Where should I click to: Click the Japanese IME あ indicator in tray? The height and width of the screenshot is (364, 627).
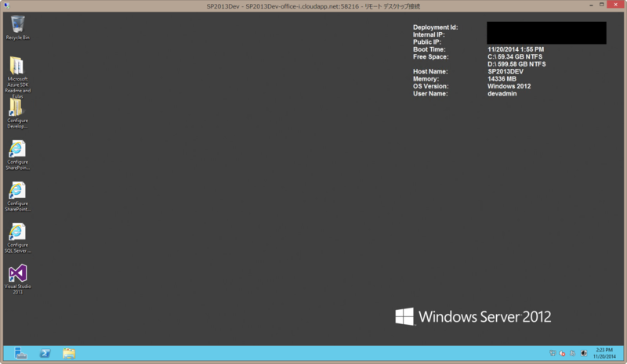coord(573,353)
